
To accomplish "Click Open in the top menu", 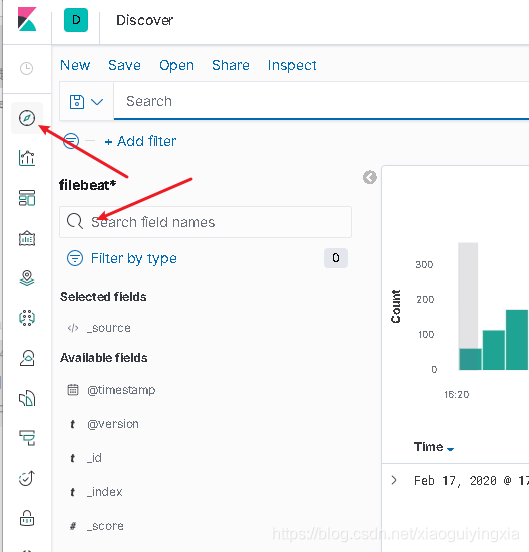I will click(x=176, y=65).
